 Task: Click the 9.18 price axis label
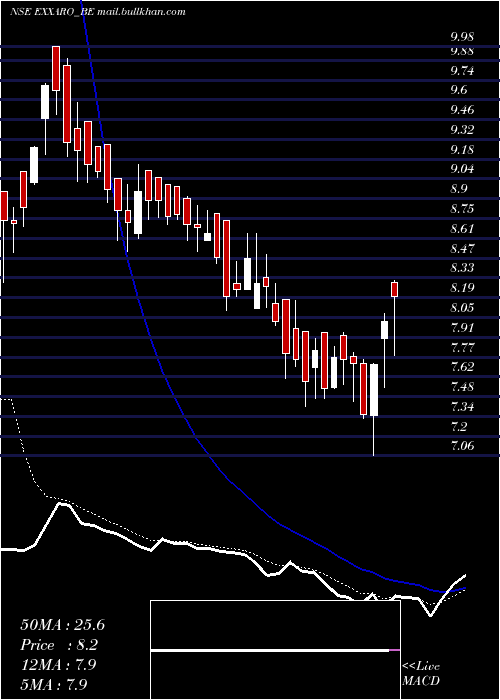pyautogui.click(x=462, y=150)
